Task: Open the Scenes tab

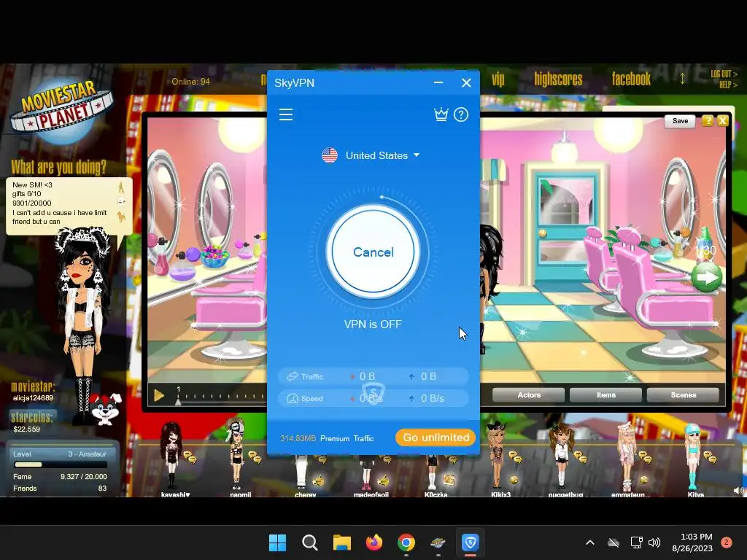Action: [683, 395]
